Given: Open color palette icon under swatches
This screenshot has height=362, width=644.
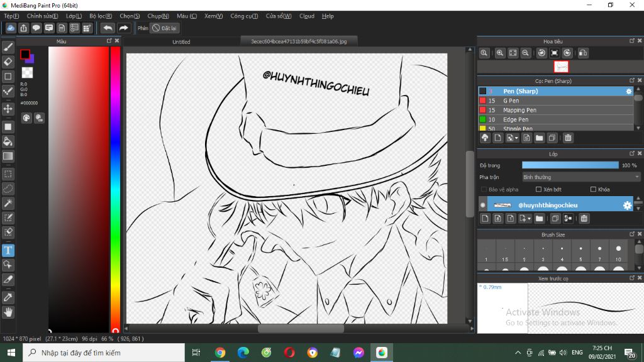Looking at the screenshot, I should (26, 118).
